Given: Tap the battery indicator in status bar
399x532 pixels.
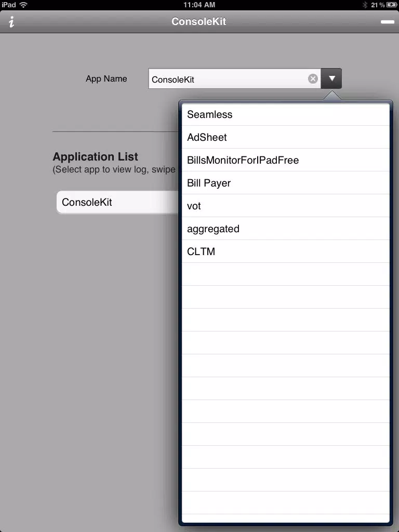Looking at the screenshot, I should pos(392,5).
